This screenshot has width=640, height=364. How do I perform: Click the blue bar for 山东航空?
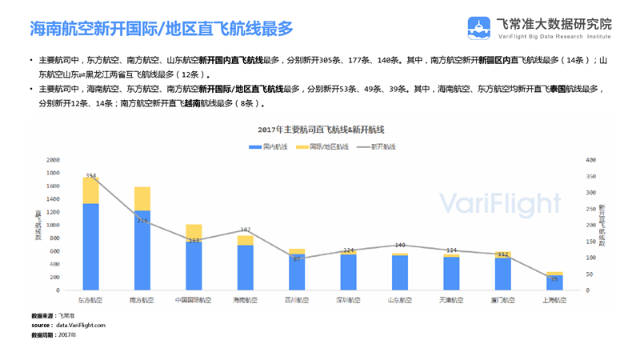click(x=400, y=273)
